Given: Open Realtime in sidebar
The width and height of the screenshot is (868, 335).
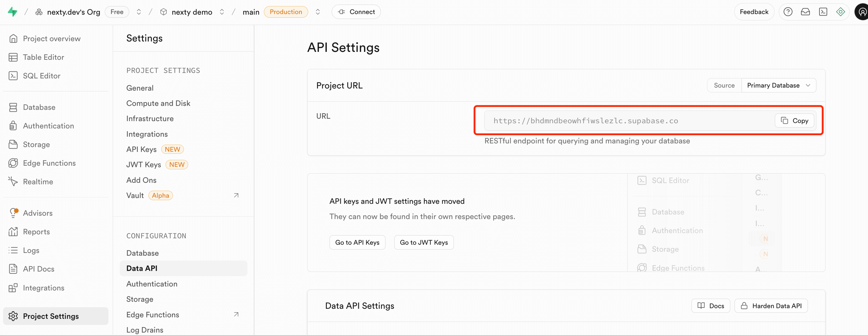Looking at the screenshot, I should pyautogui.click(x=38, y=182).
